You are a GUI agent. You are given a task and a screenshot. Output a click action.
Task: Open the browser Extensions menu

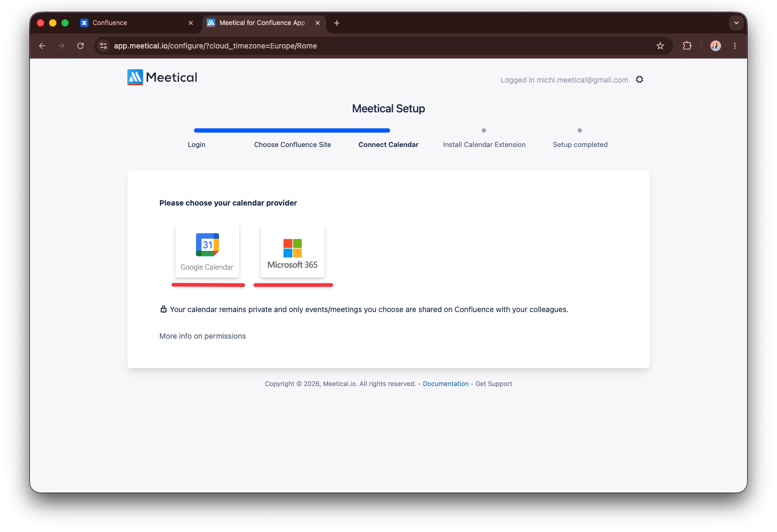[x=687, y=46]
